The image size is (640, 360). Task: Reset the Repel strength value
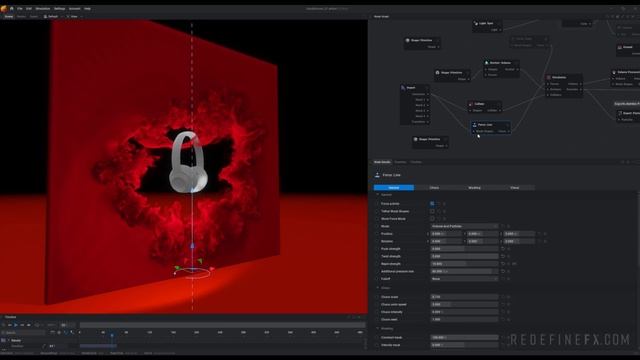tap(503, 264)
